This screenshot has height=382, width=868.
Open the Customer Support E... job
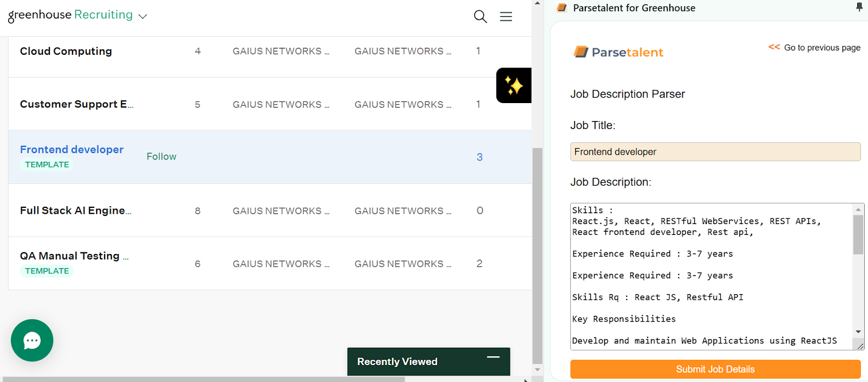(76, 104)
